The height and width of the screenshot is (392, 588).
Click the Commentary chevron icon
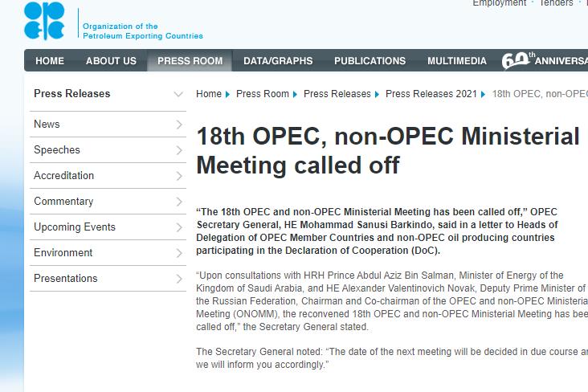179,202
